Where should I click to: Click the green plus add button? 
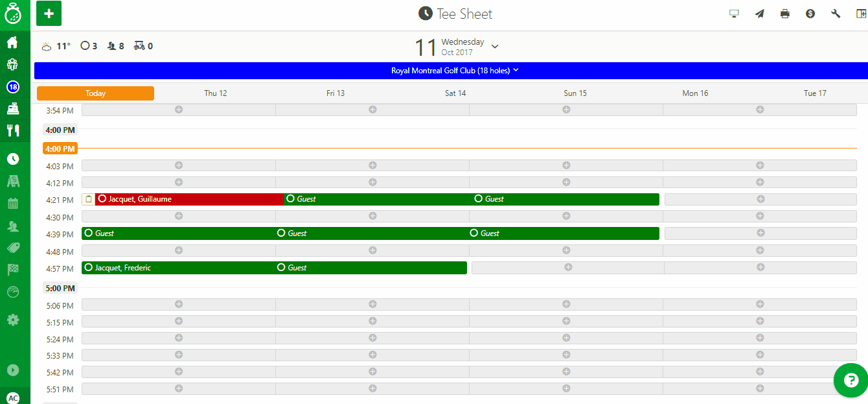click(49, 14)
